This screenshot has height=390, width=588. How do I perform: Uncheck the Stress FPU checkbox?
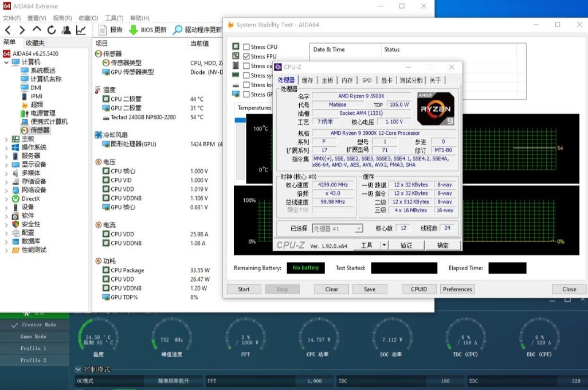(x=246, y=56)
